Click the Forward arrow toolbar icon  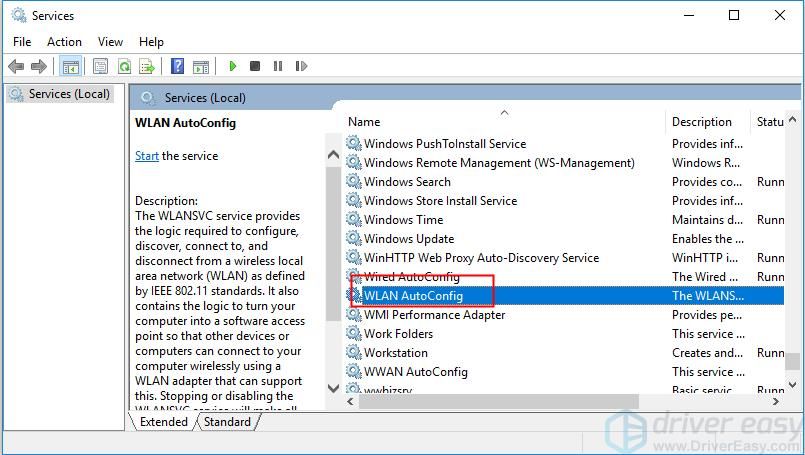[x=39, y=66]
